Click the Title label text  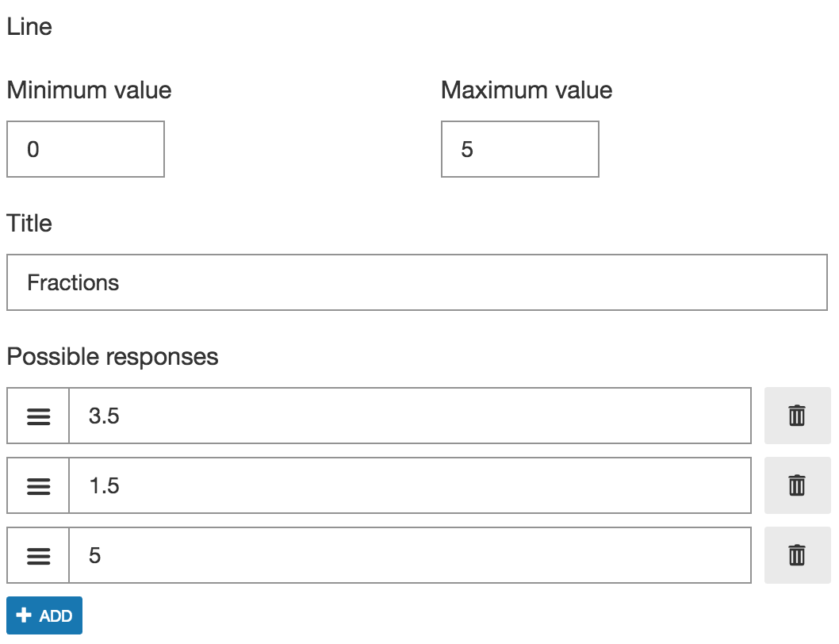coord(29,223)
